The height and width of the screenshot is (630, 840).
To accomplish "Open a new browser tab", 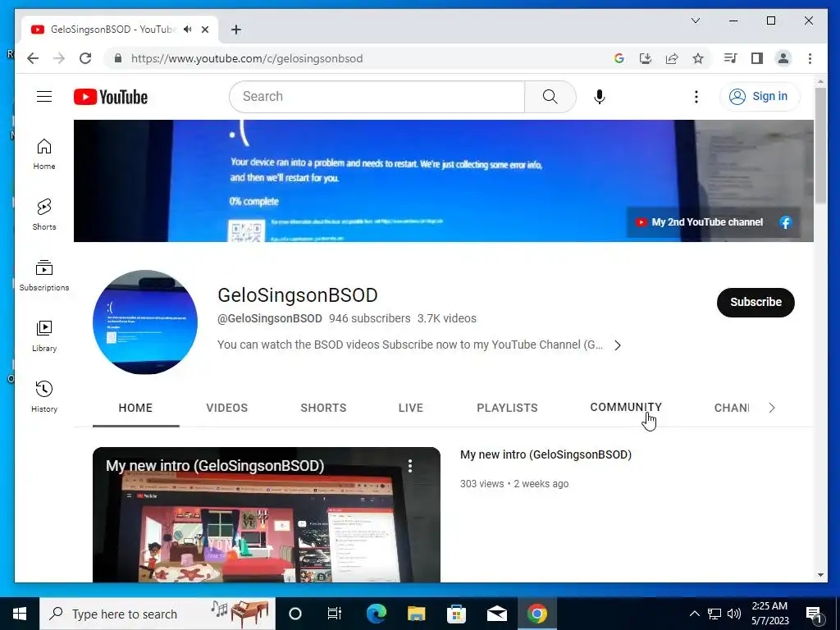I will 236,30.
